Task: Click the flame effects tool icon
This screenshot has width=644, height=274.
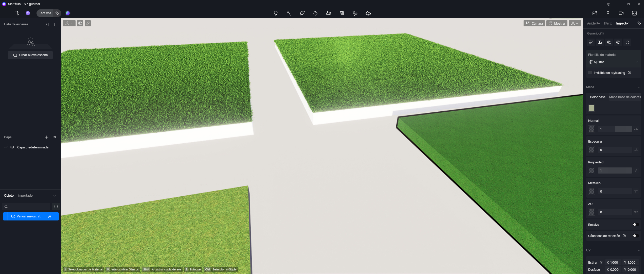Action: coord(315,13)
